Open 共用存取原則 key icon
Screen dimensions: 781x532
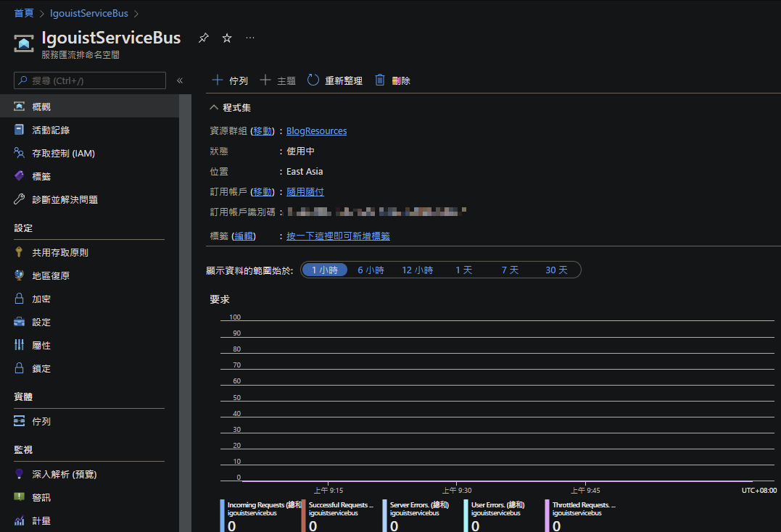point(20,252)
